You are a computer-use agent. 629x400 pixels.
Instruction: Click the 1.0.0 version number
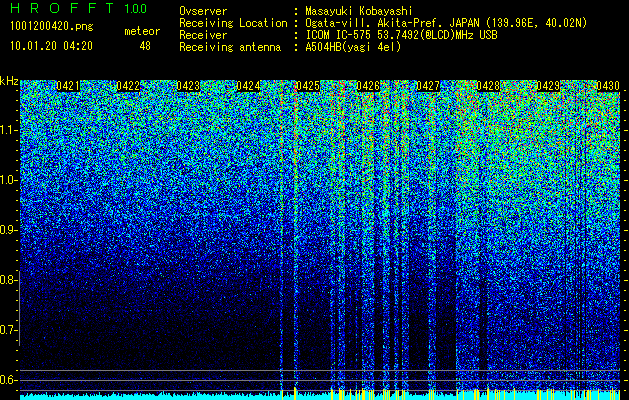[136, 9]
